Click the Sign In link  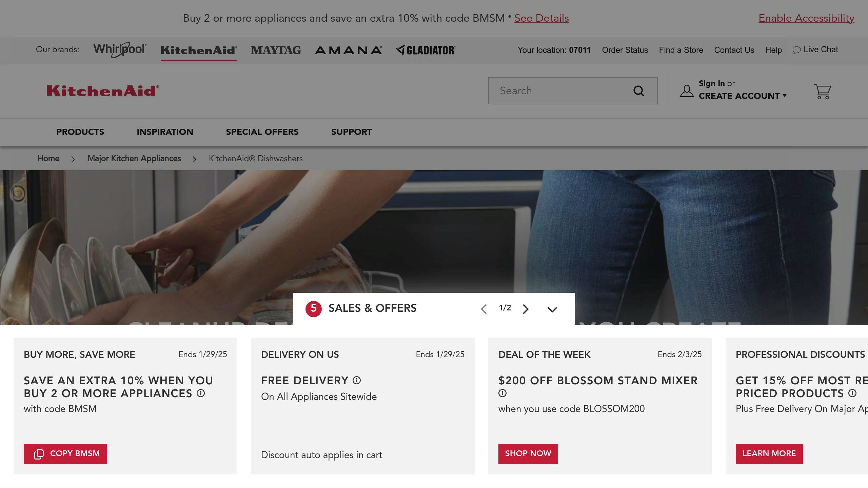click(711, 83)
